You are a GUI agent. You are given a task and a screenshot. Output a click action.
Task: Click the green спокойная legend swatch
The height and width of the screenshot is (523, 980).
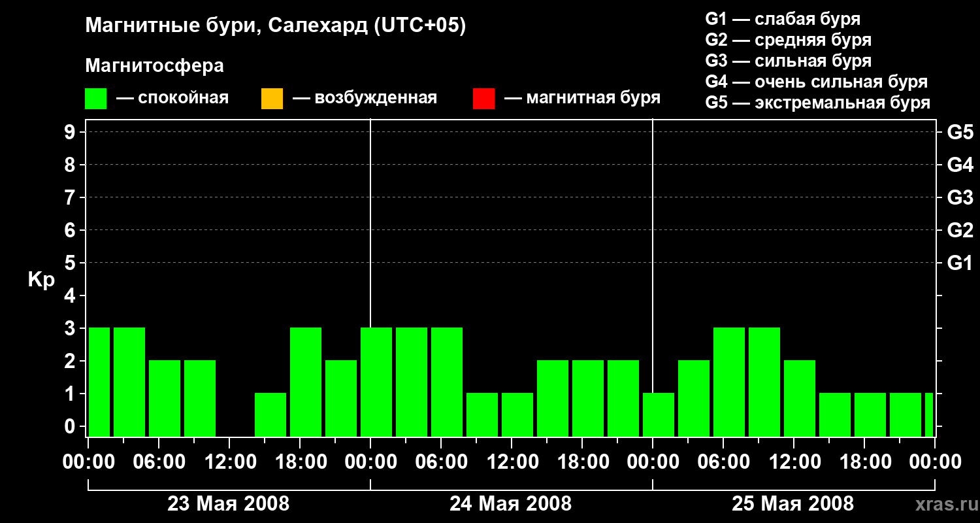tap(96, 99)
